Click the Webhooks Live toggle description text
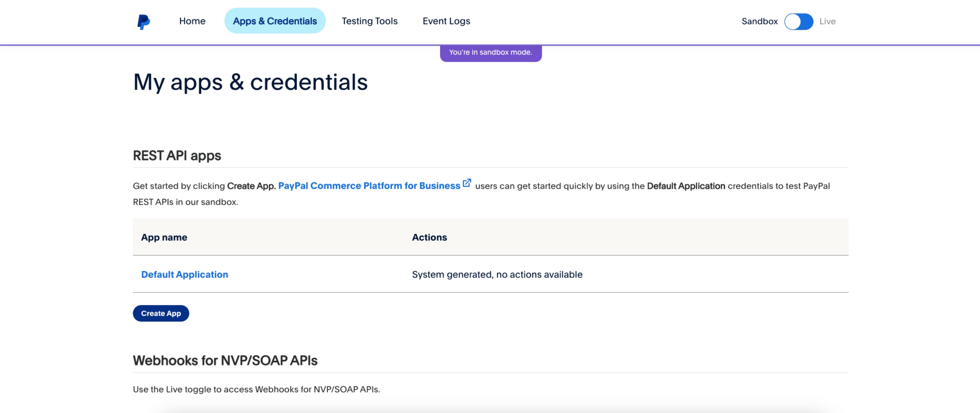This screenshot has height=413, width=980. [x=256, y=390]
